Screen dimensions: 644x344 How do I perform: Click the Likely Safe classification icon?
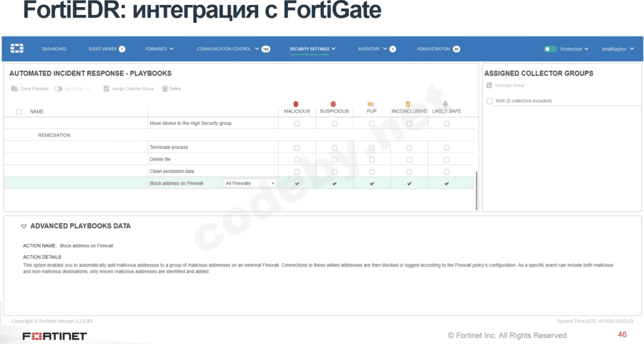pyautogui.click(x=446, y=104)
